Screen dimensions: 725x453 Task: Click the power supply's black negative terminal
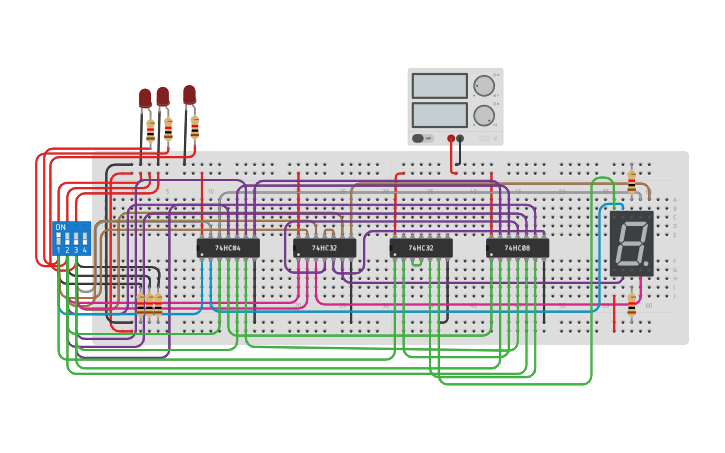pyautogui.click(x=460, y=139)
